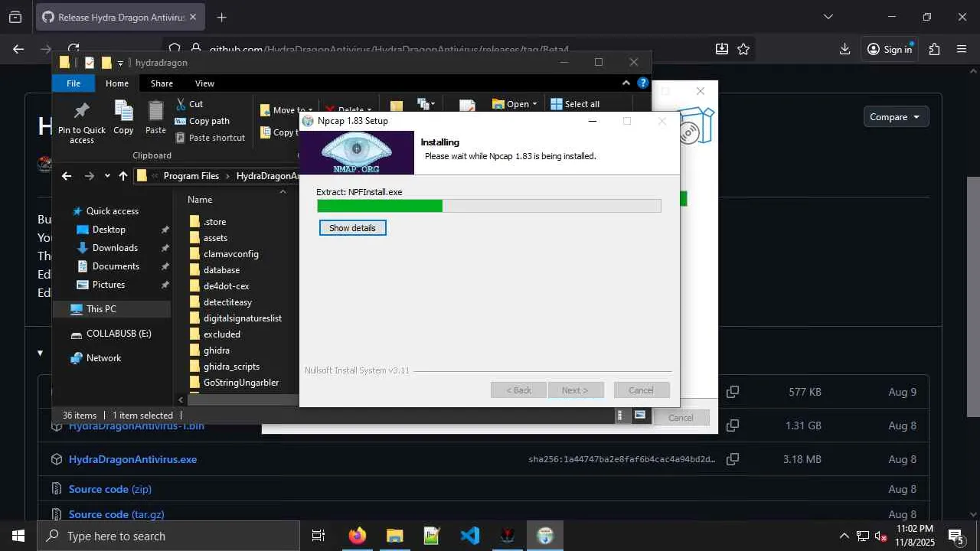Click the Nmap.org eye logo in Npcap Setup
This screenshot has width=980, height=551.
pos(357,152)
